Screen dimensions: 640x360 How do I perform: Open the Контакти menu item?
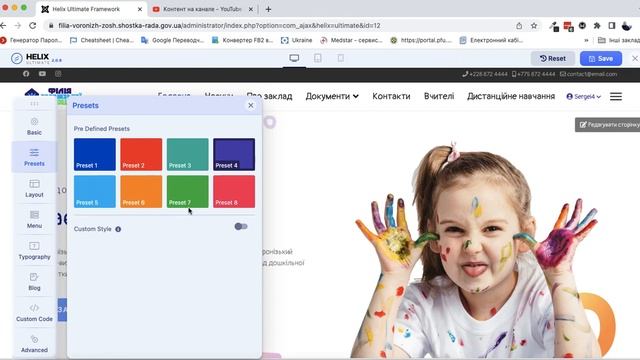tap(391, 96)
